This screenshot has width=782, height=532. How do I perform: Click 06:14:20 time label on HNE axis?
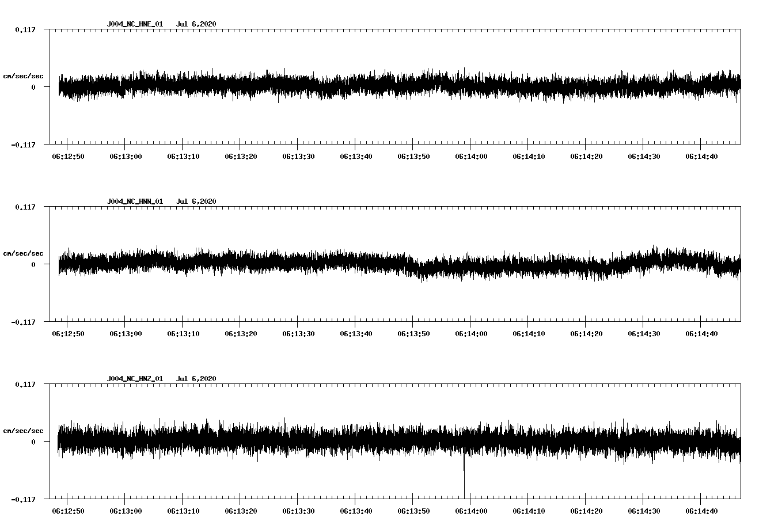point(587,157)
